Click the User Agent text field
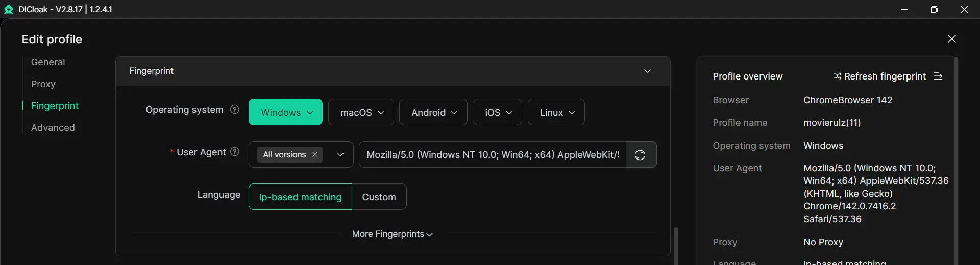This screenshot has height=265, width=980. 492,155
